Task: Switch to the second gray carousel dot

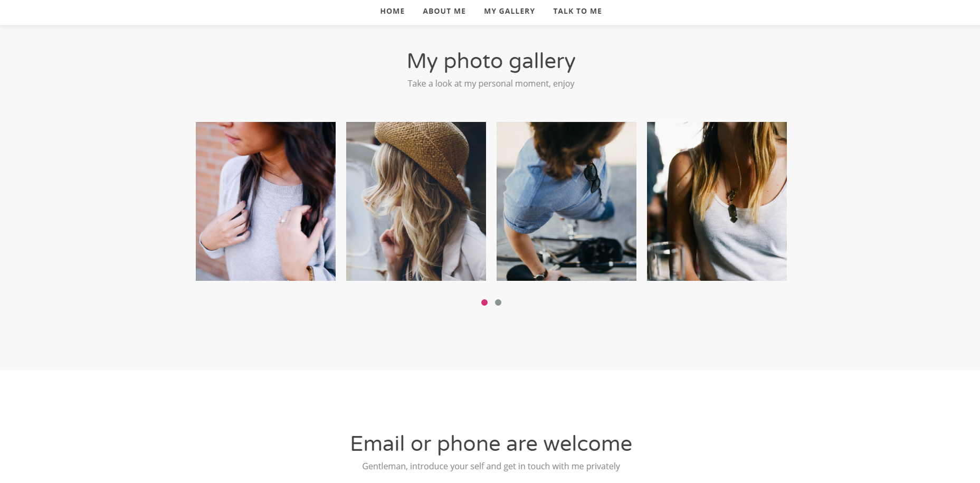Action: pyautogui.click(x=498, y=302)
